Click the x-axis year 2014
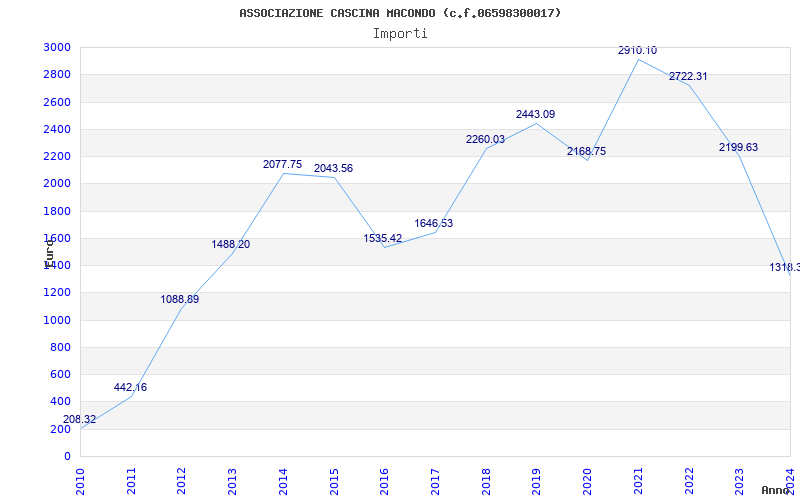This screenshot has height=500, width=800. 283,482
